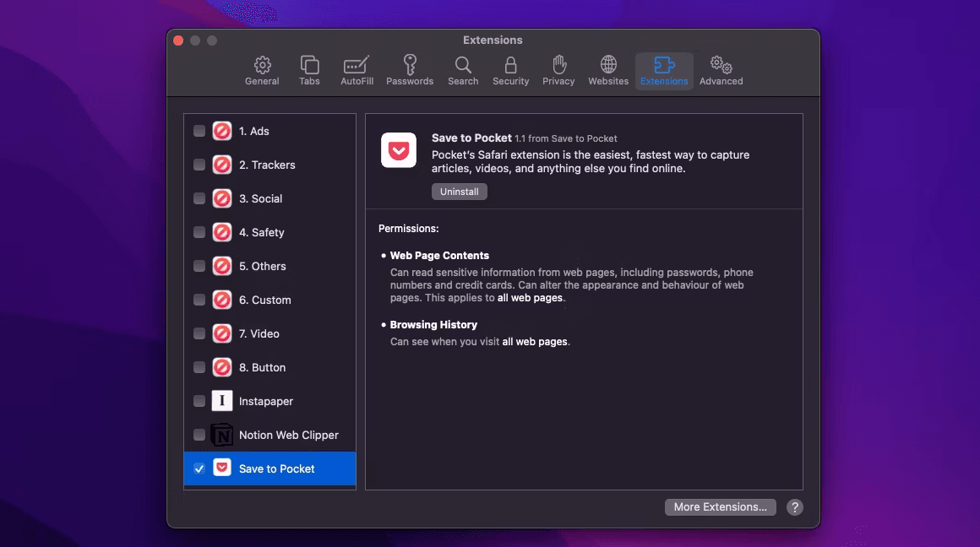Click the 3. Social blocker icon
Screen dimensions: 980x547
[222, 198]
